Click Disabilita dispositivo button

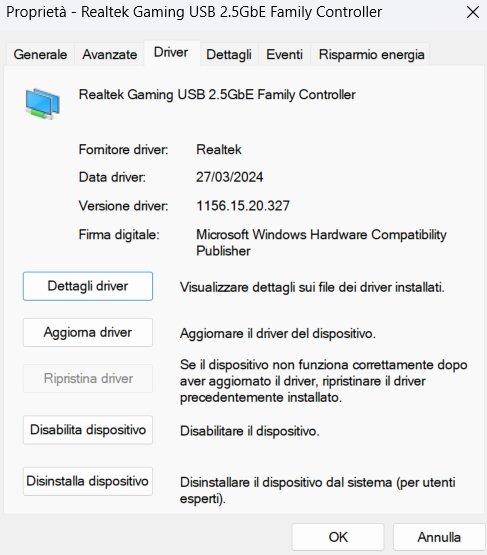coord(88,430)
